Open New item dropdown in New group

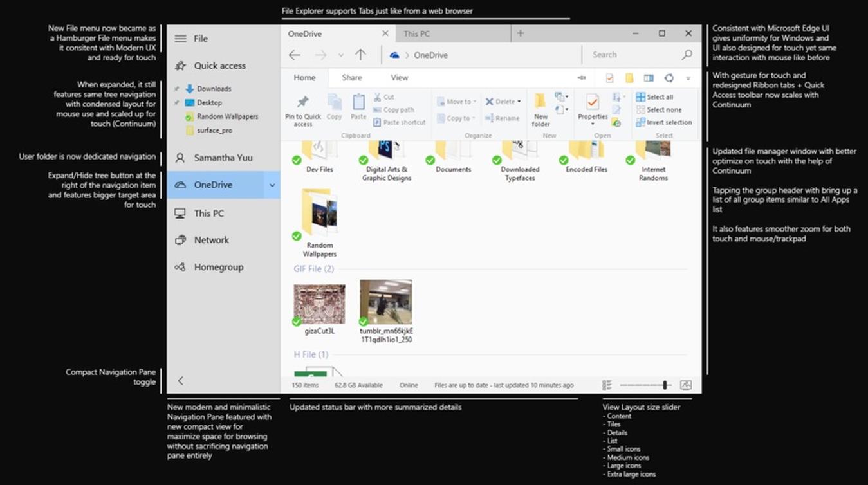(561, 97)
